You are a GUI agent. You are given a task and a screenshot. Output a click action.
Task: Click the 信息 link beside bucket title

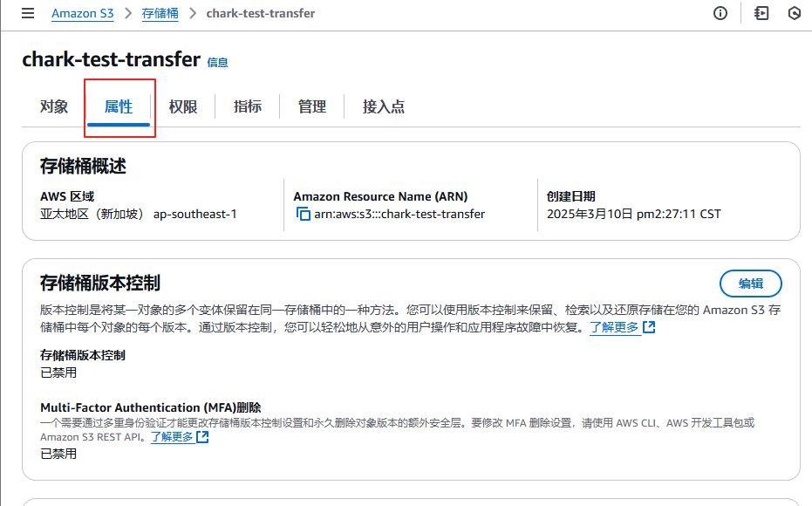point(217,63)
